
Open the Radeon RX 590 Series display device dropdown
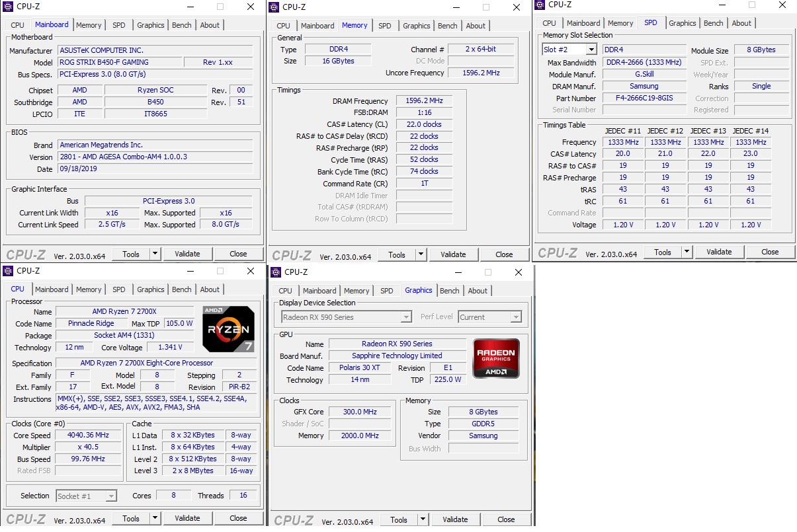[406, 317]
